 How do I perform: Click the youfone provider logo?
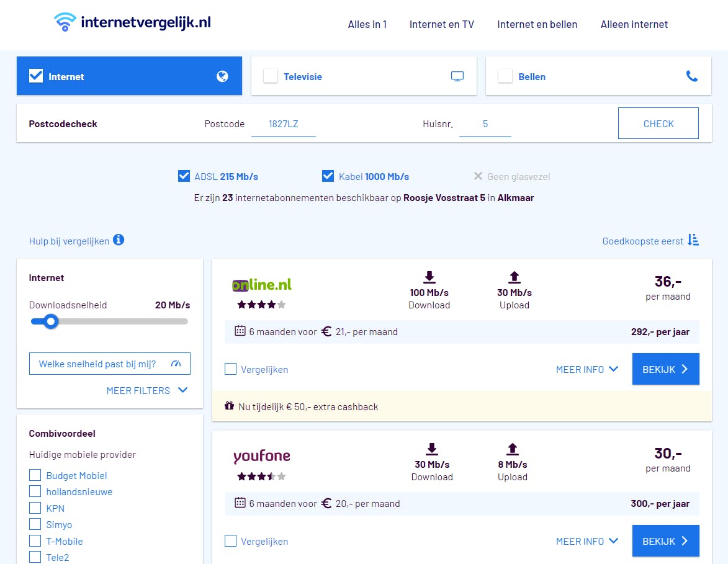point(262,456)
